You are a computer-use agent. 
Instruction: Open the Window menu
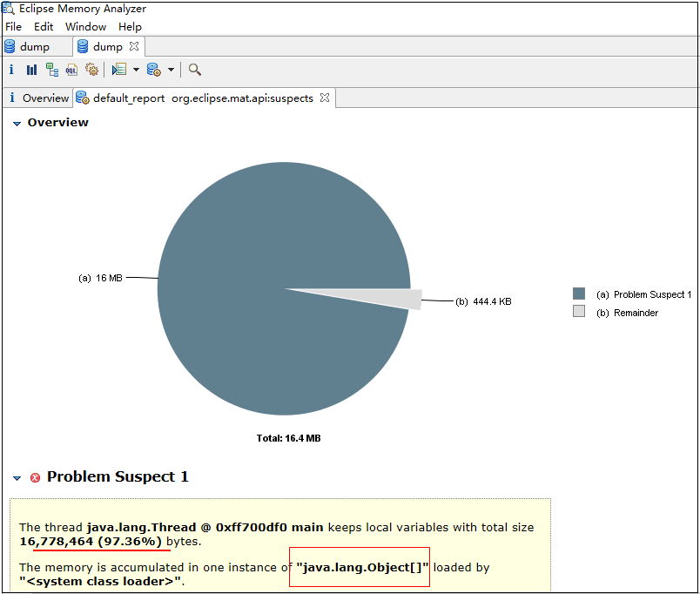[85, 27]
